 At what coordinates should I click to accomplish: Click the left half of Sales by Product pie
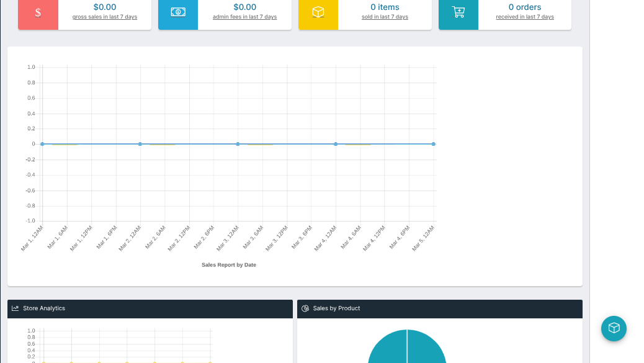[388, 351]
